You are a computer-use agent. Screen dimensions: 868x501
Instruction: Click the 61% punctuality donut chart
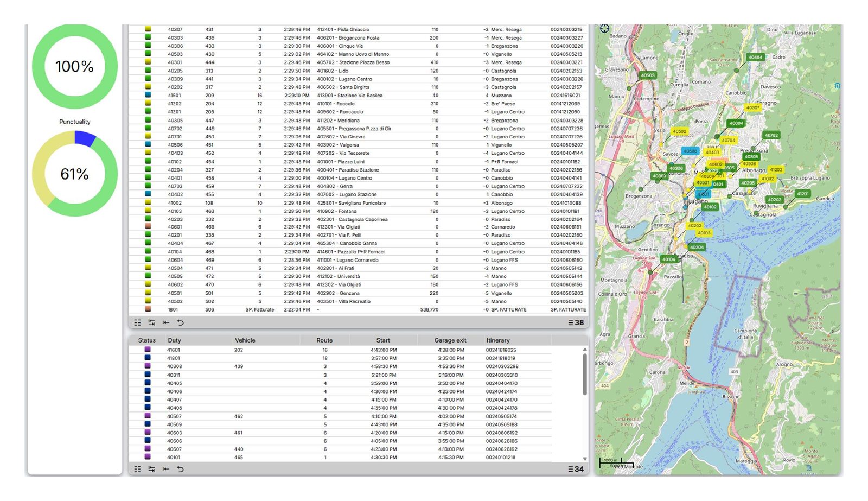click(x=75, y=174)
